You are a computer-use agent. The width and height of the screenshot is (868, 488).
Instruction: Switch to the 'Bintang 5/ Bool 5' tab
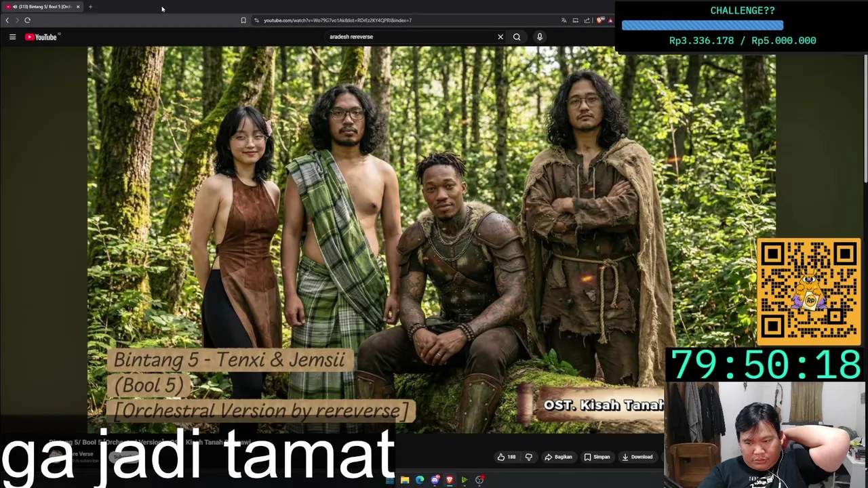[41, 7]
